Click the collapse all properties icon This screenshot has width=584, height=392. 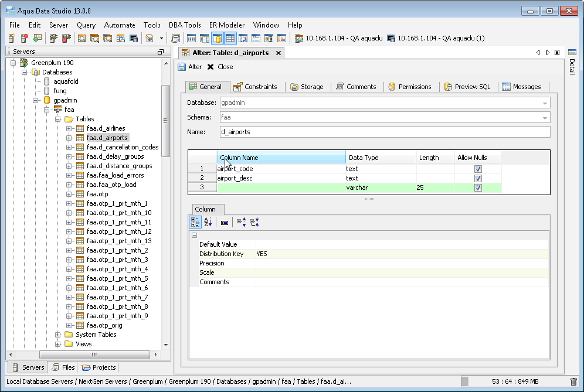[x=254, y=222]
